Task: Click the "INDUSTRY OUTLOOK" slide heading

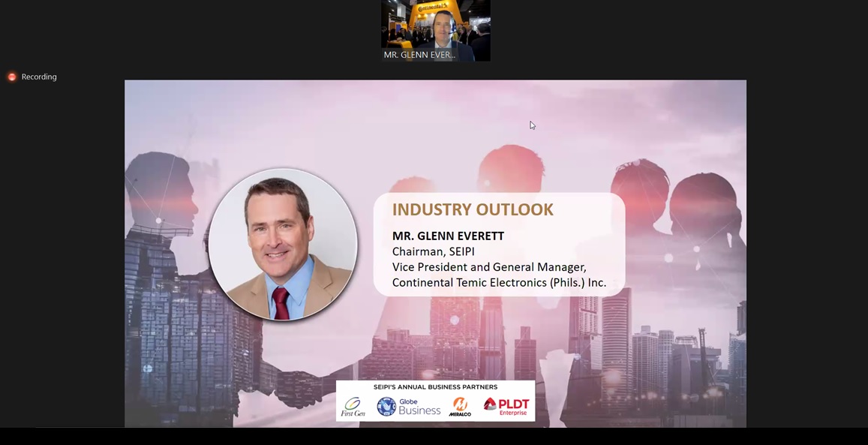Action: pos(473,210)
